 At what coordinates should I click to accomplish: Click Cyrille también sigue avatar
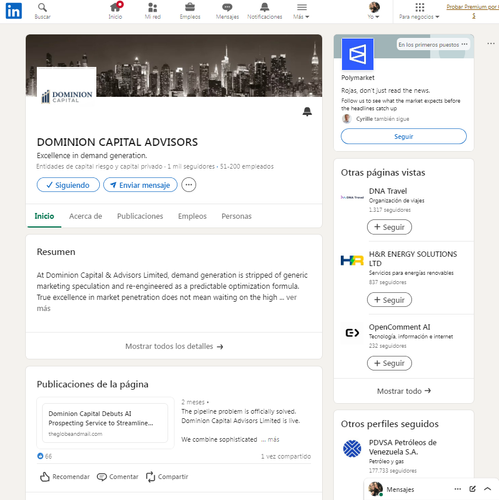[x=347, y=119]
